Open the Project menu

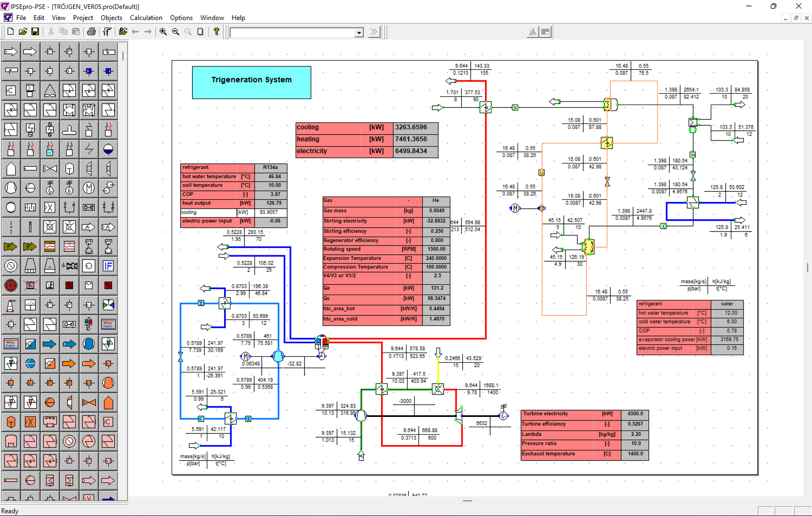pos(83,18)
